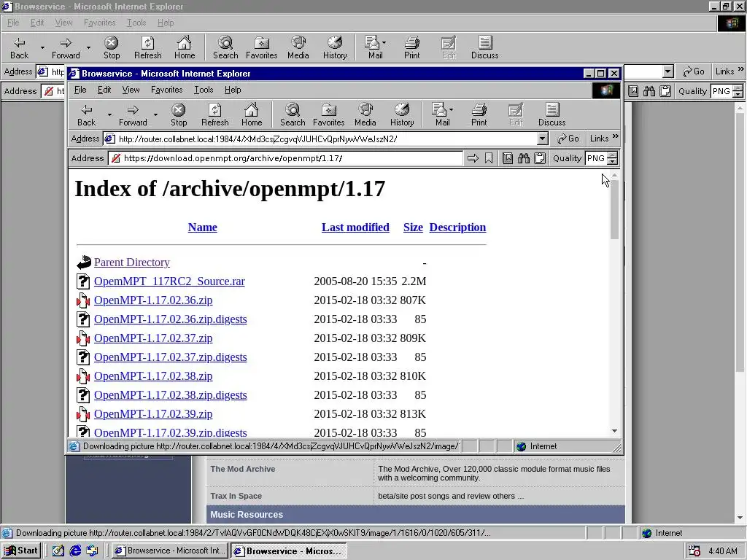Expand the Links chevron in front window
The width and height of the screenshot is (747, 560).
click(616, 136)
